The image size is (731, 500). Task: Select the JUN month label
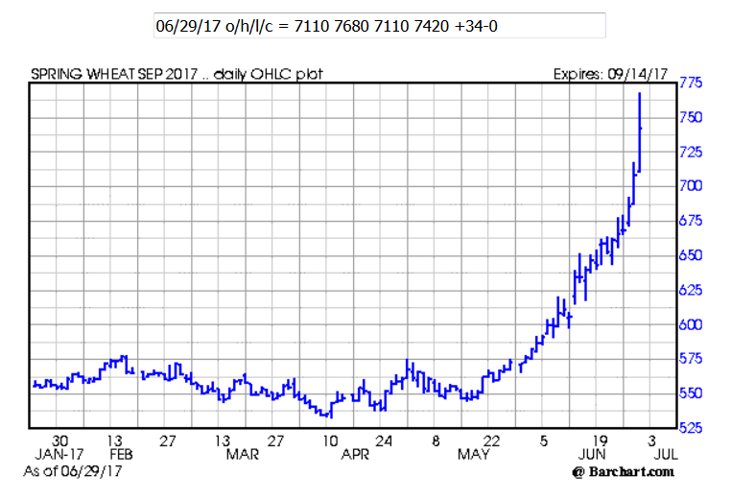click(586, 455)
